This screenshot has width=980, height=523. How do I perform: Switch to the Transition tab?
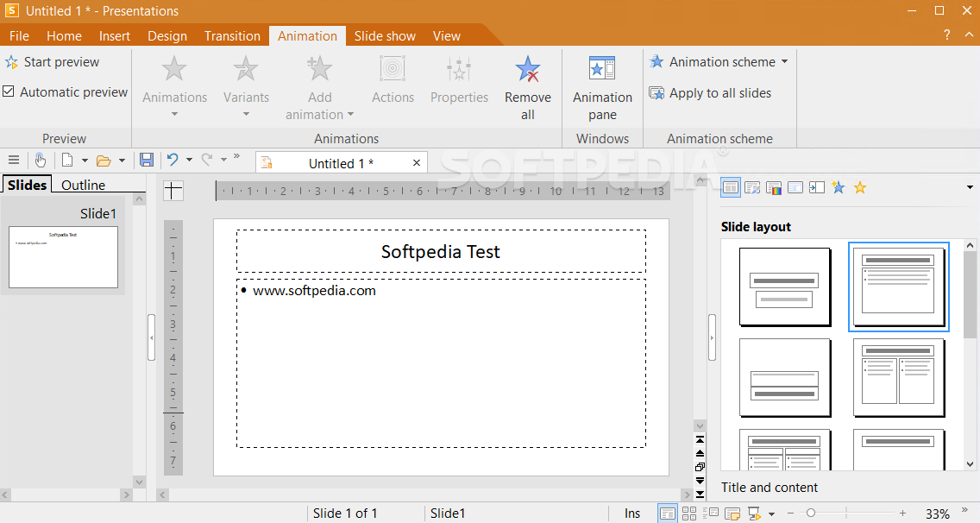click(232, 36)
